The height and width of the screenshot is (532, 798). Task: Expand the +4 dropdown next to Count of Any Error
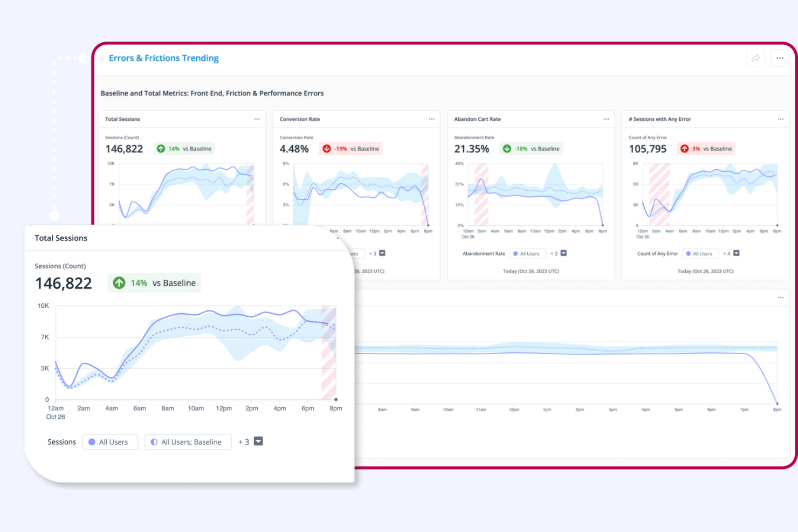click(x=736, y=253)
